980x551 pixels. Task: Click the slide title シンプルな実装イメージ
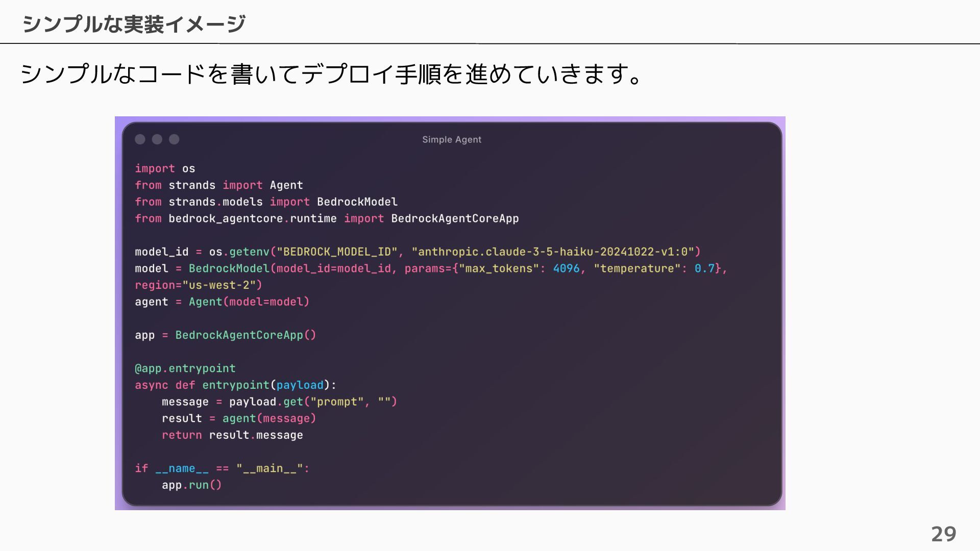tap(134, 24)
